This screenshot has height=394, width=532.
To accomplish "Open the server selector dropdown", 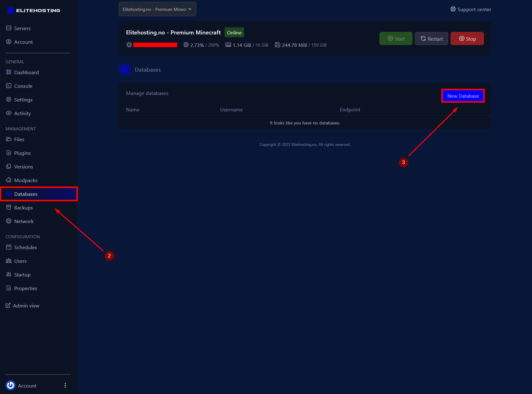I will (x=157, y=9).
